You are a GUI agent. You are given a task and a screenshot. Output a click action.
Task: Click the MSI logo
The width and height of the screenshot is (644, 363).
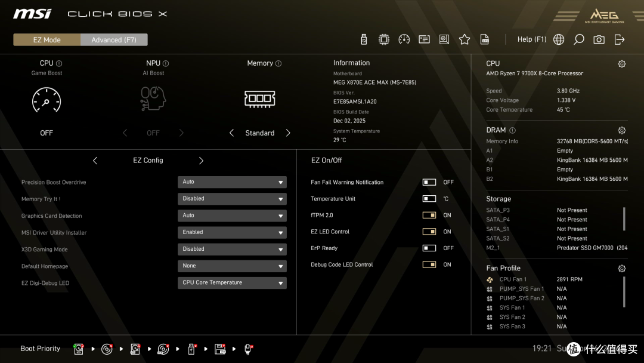coord(32,14)
